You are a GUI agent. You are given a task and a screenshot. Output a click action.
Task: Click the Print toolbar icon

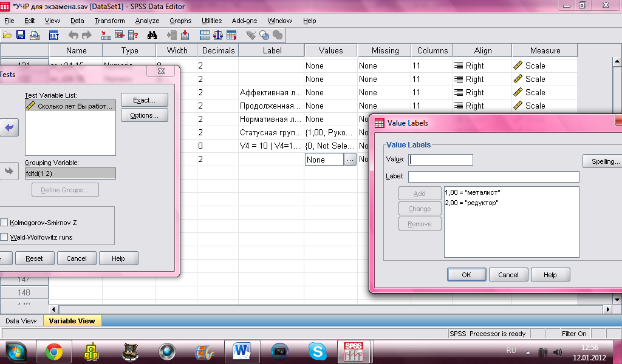[x=35, y=35]
